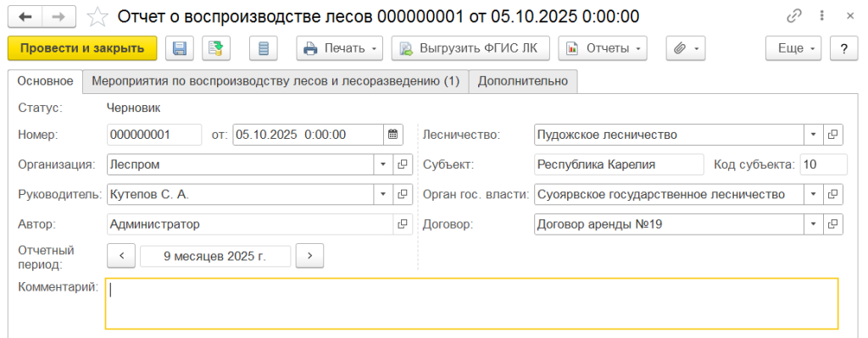
Task: Open Орган гос. власти record with its open icon
Action: [833, 194]
